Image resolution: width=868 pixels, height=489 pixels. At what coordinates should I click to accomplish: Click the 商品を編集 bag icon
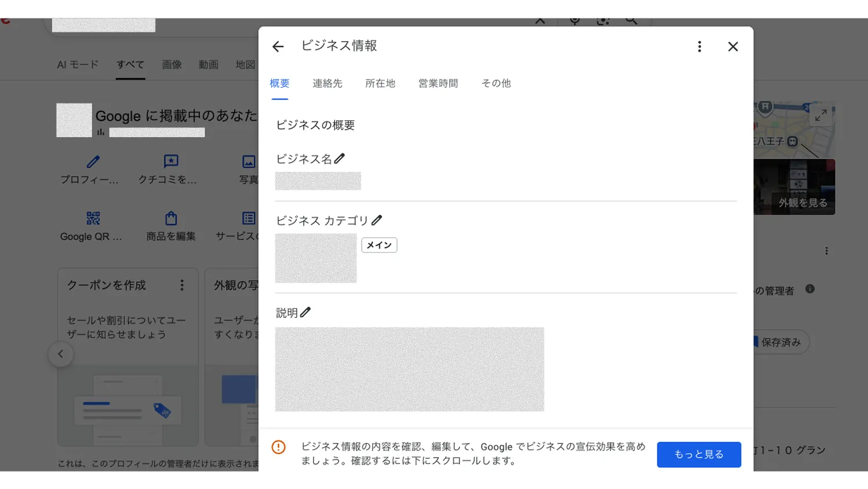tap(170, 218)
